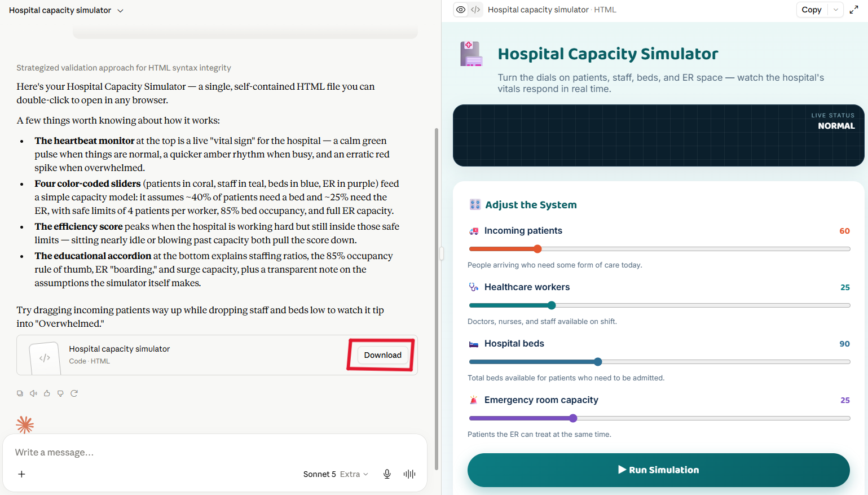The height and width of the screenshot is (495, 868).
Task: Click the Incoming patients slider handle
Action: click(537, 249)
